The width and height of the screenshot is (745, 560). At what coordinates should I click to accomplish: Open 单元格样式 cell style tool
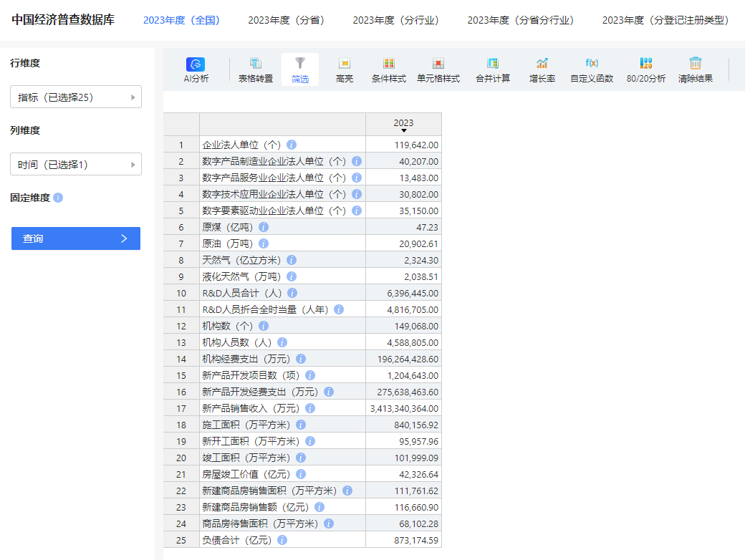coord(438,70)
